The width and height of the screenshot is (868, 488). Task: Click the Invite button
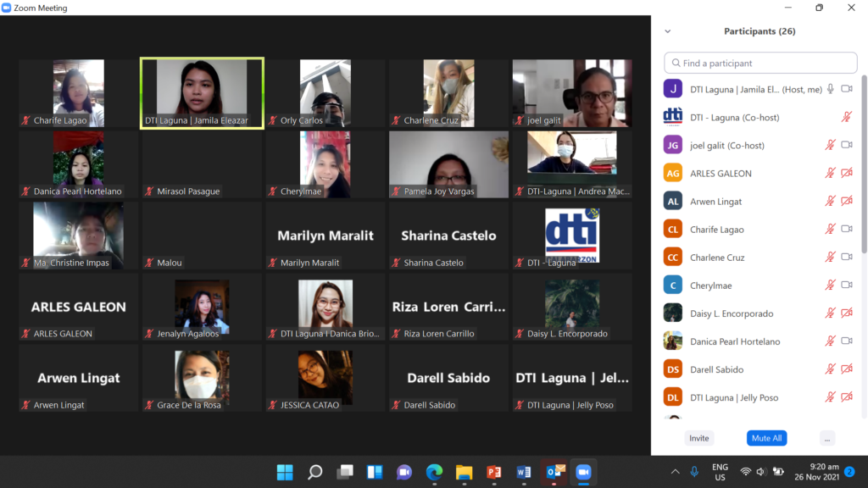(698, 438)
